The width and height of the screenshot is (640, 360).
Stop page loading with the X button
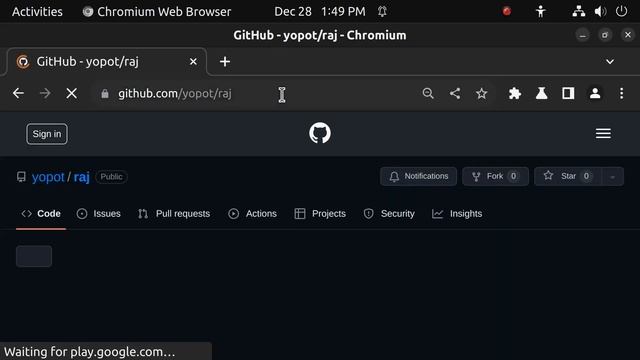click(x=71, y=93)
